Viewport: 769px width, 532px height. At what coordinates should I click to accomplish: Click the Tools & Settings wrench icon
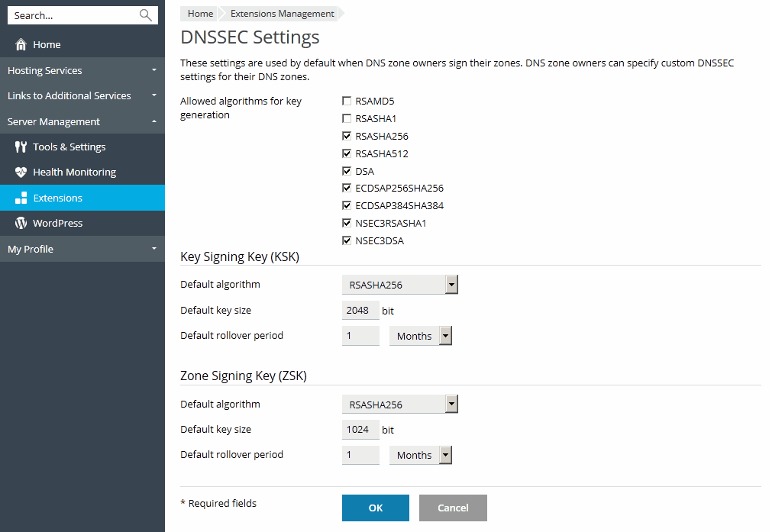coord(21,147)
